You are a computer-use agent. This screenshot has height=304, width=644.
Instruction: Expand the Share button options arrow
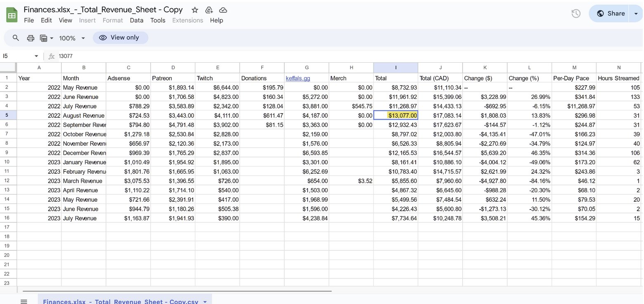pos(636,14)
